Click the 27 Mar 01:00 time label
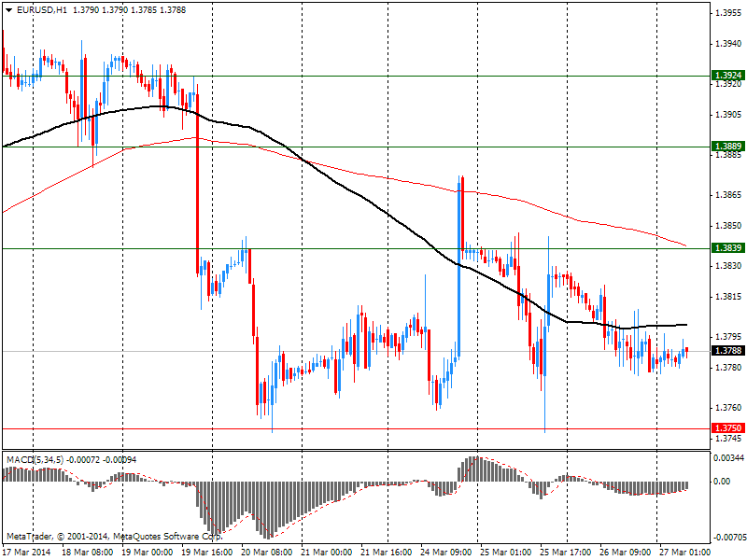 685,553
